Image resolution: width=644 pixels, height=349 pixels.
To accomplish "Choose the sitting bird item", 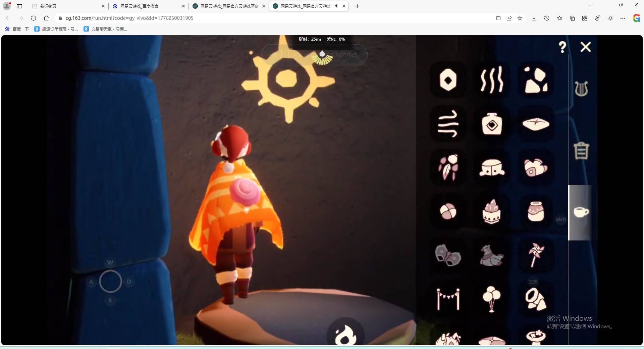I will click(x=492, y=255).
